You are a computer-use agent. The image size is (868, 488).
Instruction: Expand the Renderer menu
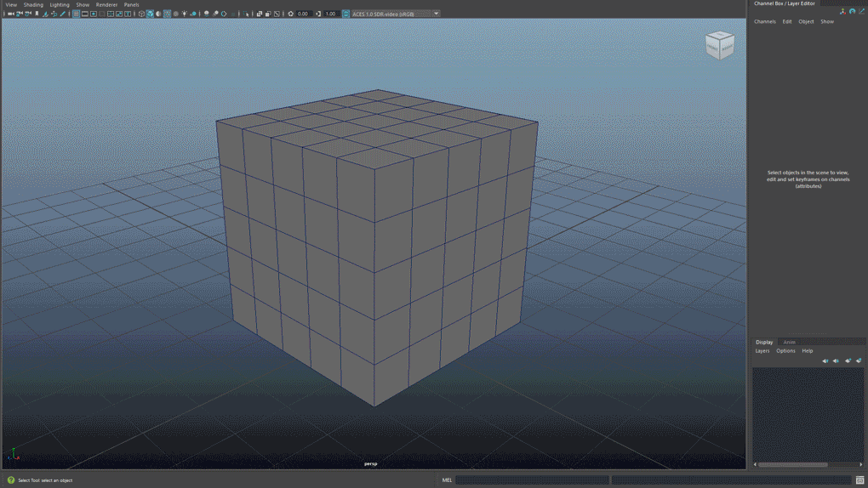(x=106, y=4)
